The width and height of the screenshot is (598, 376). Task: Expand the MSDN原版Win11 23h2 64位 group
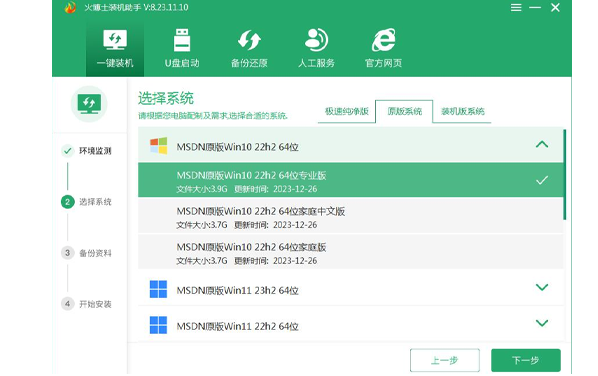pyautogui.click(x=542, y=287)
